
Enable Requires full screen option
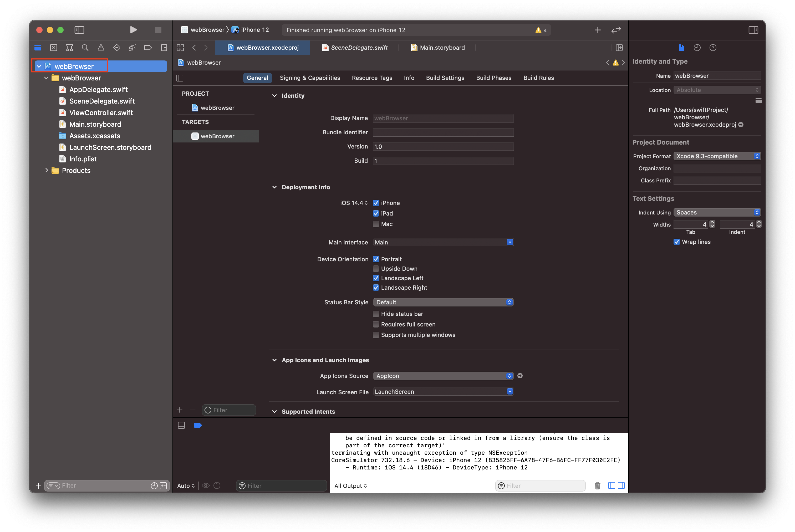(x=376, y=324)
